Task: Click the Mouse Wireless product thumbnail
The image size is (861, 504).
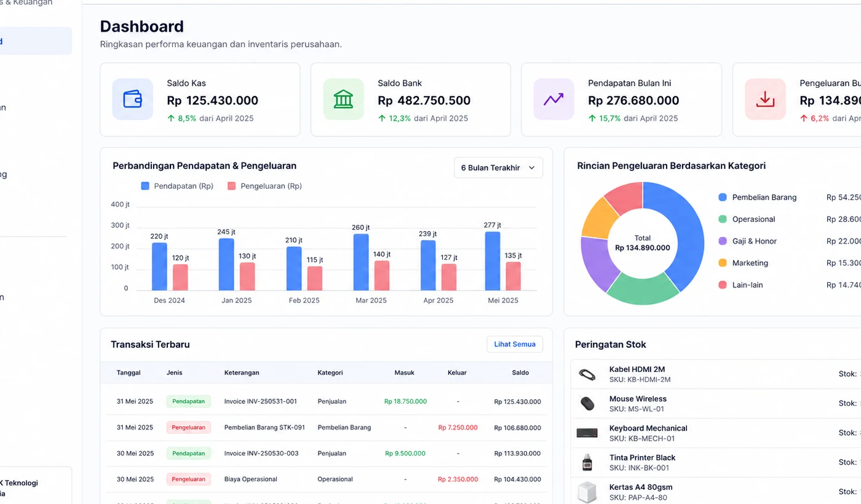Action: point(587,403)
